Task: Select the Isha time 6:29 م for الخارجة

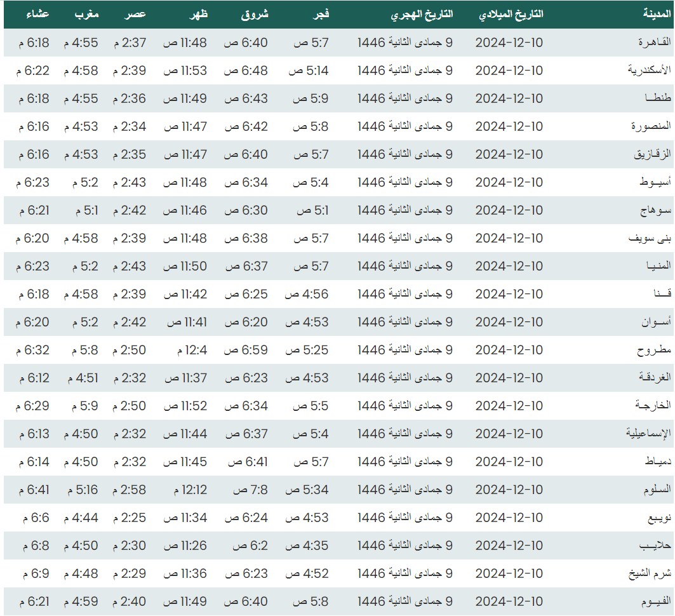Action: click(x=34, y=406)
